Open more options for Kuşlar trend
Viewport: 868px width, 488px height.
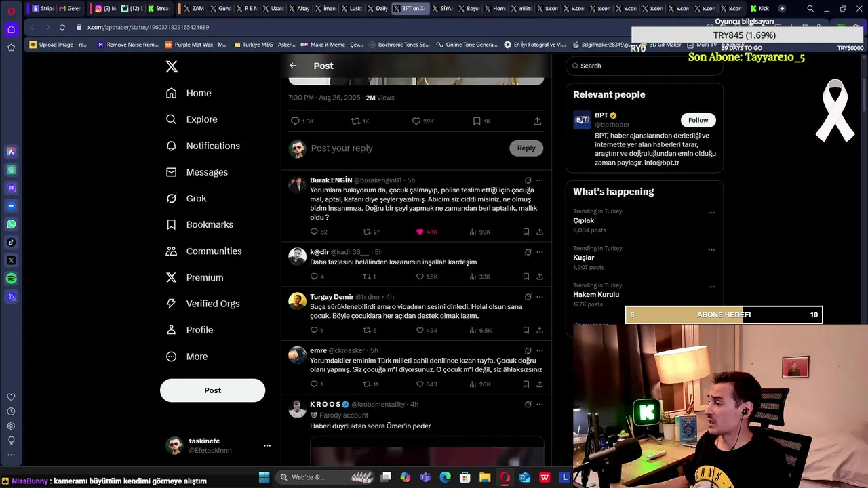(x=711, y=249)
